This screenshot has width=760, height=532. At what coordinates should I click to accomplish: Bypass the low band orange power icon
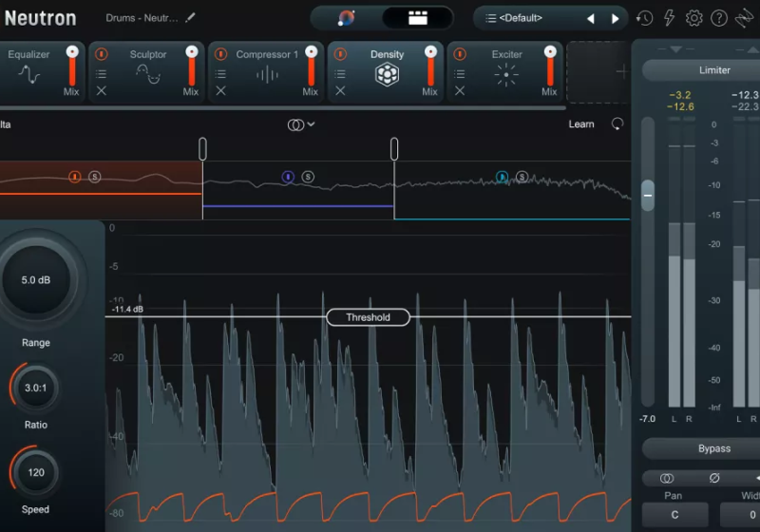pos(75,177)
